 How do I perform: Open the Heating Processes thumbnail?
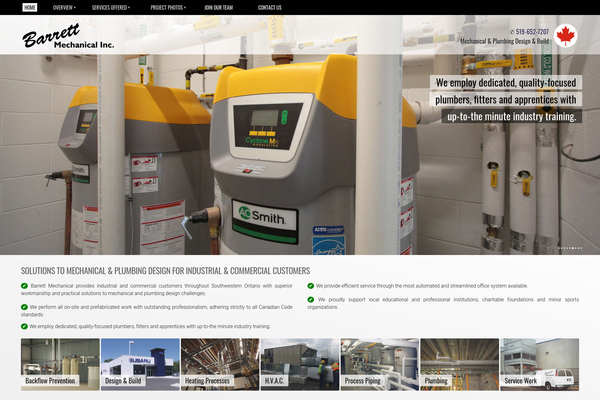[220, 363]
